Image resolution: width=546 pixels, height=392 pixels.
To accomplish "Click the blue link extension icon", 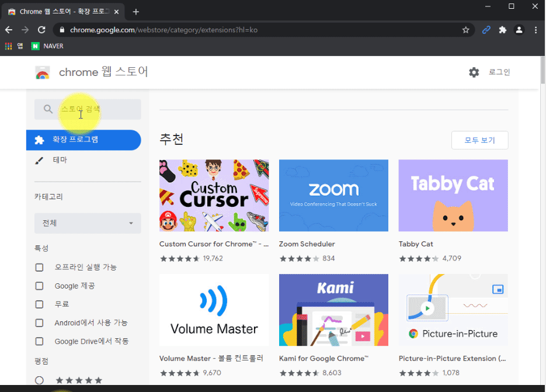I will [x=486, y=30].
